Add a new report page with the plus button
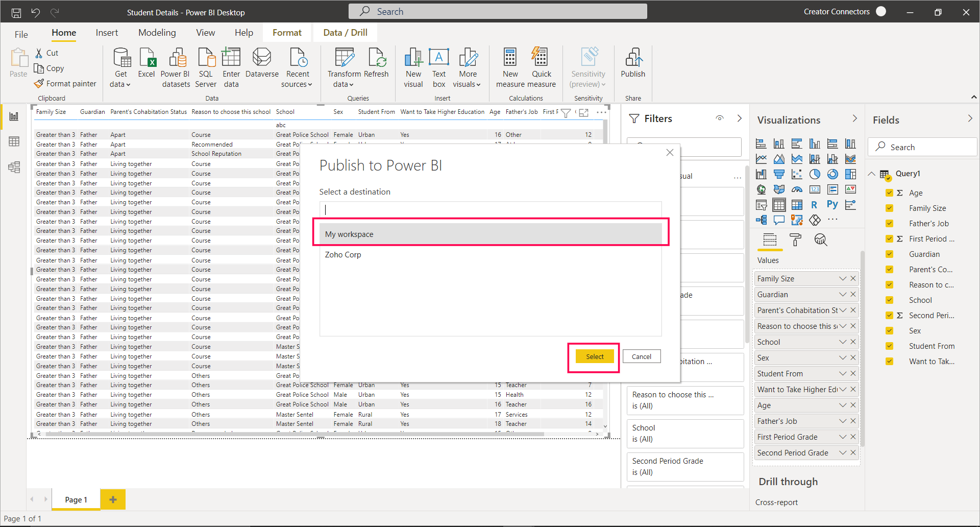This screenshot has height=527, width=980. coord(113,499)
